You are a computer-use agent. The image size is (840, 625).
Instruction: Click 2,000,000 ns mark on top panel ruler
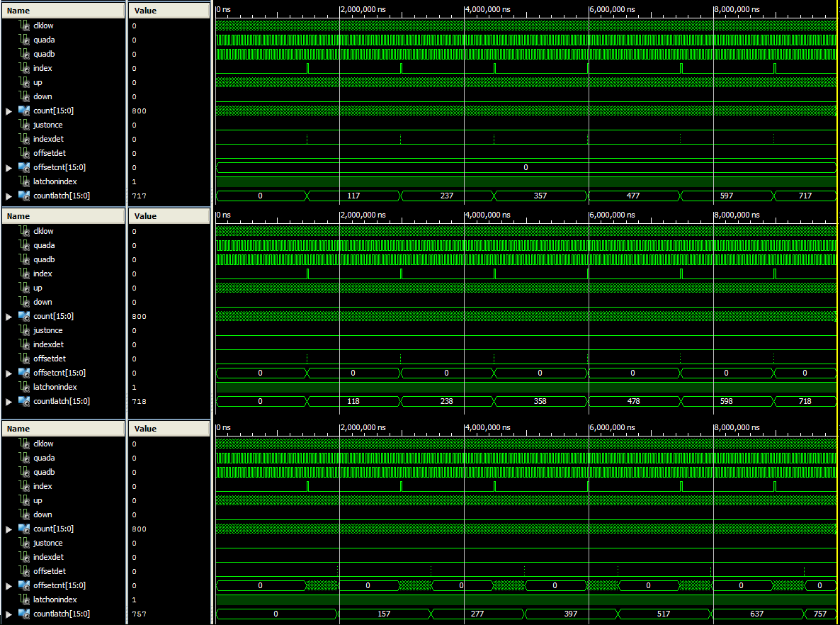pyautogui.click(x=363, y=9)
